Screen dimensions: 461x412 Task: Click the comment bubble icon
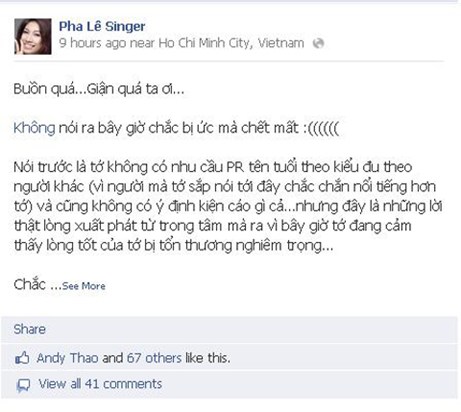23,385
